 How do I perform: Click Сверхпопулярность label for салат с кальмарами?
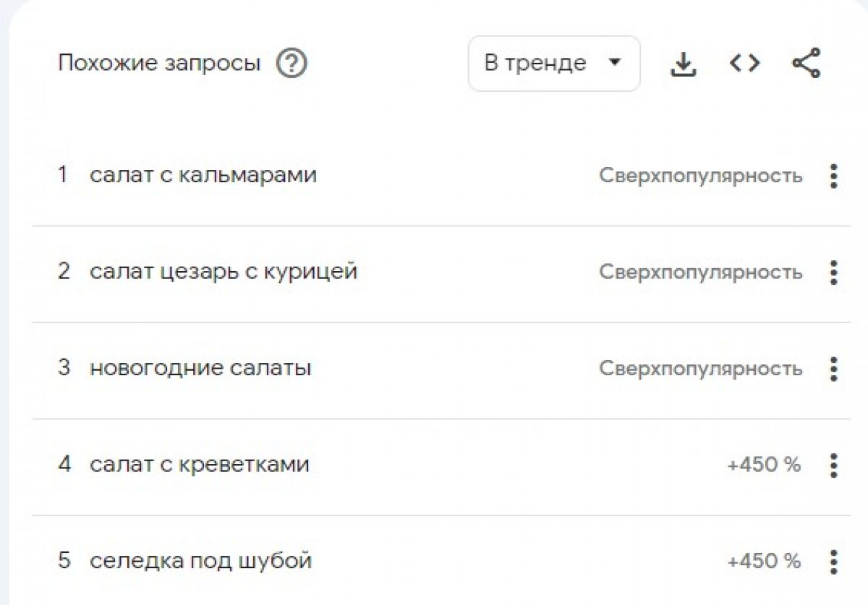[700, 176]
